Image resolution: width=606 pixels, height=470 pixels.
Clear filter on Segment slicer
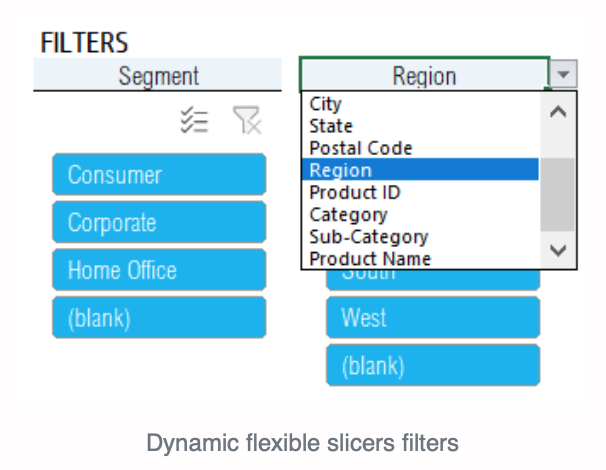[247, 120]
